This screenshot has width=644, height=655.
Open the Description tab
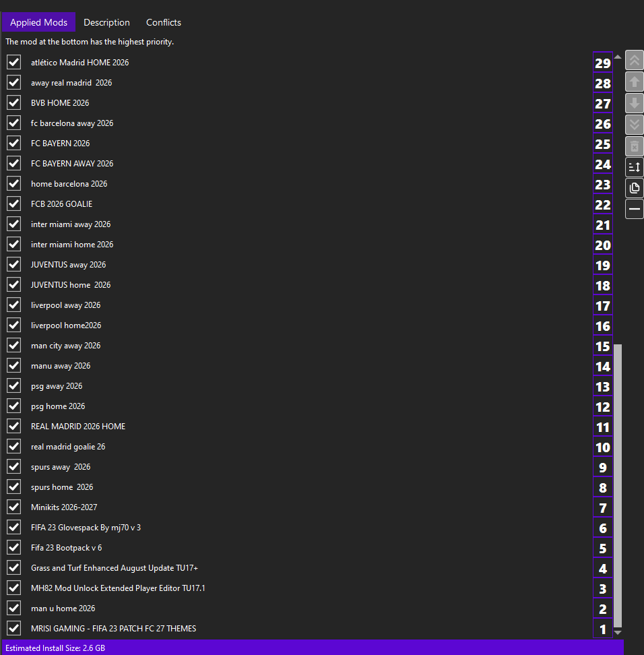click(106, 22)
